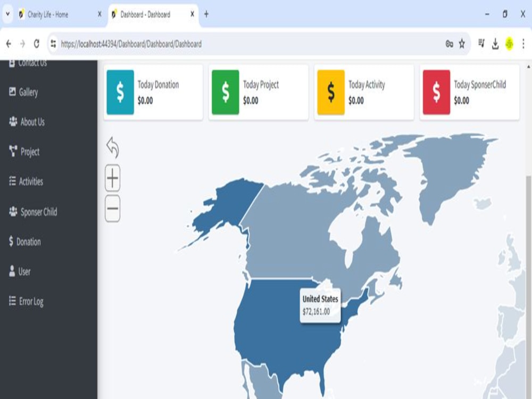Open the Gallery sidebar item
The height and width of the screenshot is (399, 532).
[23, 92]
